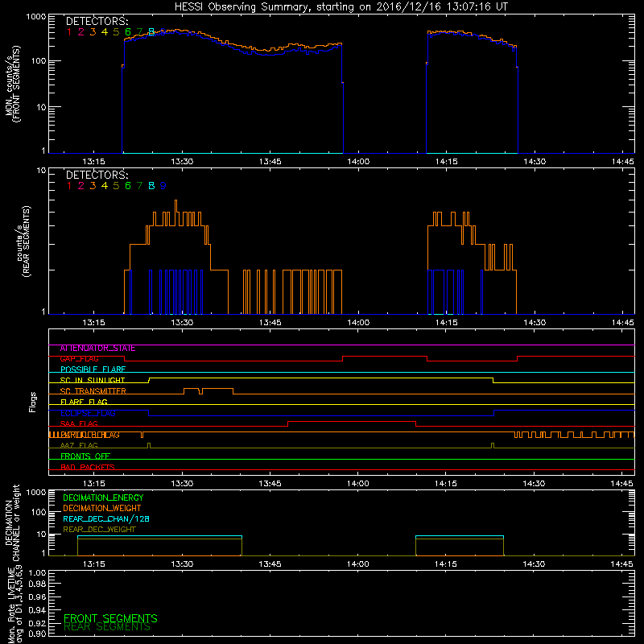Click the 1.00 value on livetime axis
Screen dimensions: 644x644
coord(37,573)
